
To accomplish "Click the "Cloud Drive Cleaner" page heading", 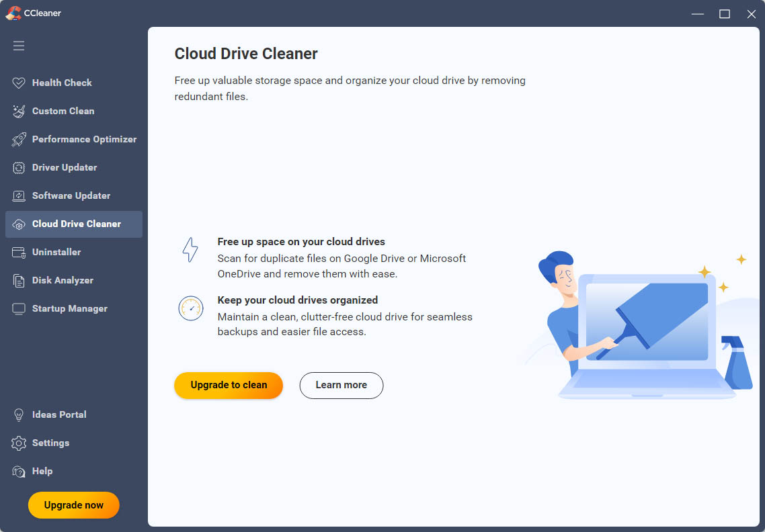I will (246, 54).
